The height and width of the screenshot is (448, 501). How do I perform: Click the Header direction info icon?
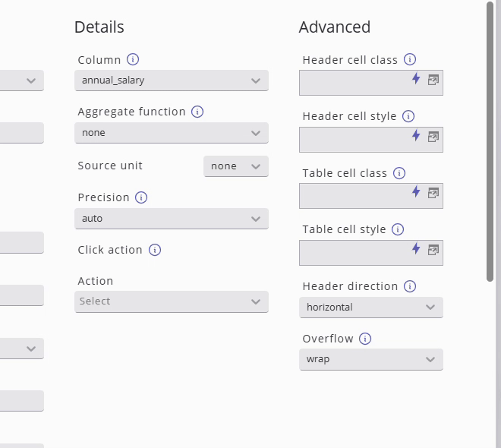[410, 286]
